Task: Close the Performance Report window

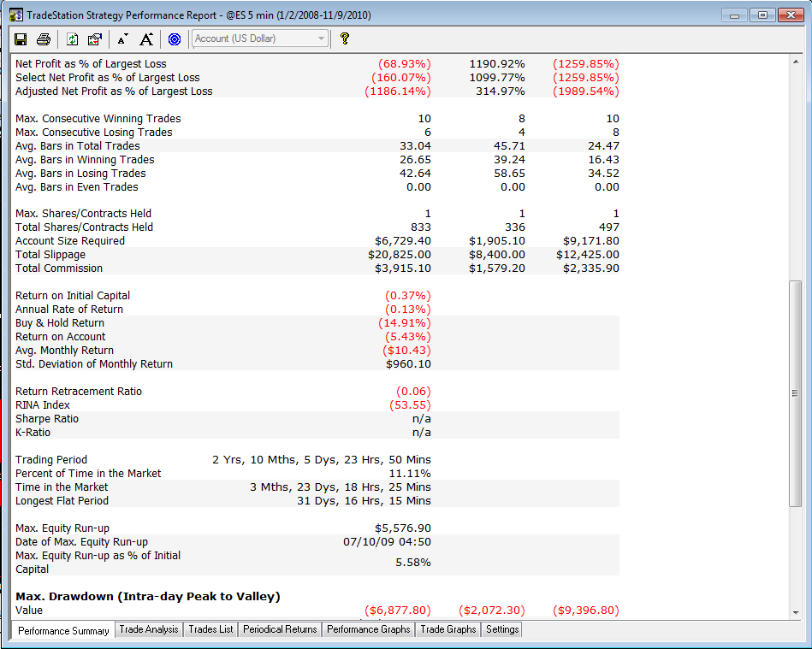Action: point(791,15)
